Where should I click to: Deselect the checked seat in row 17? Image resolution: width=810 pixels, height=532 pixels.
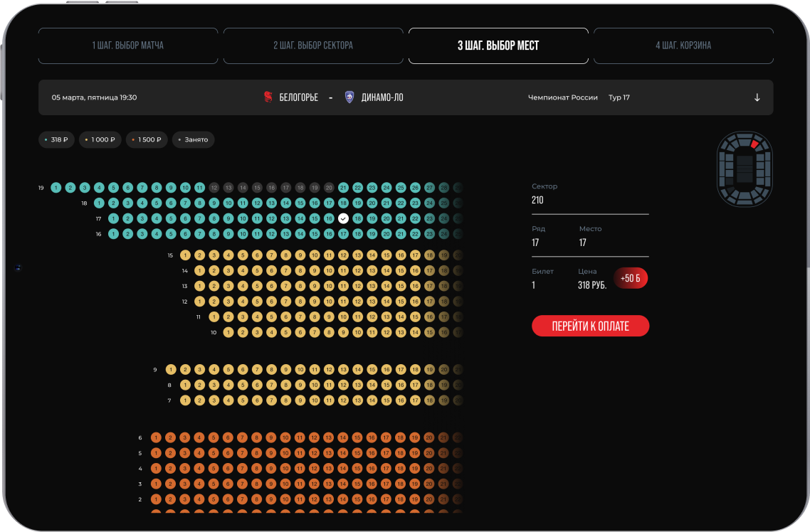343,218
